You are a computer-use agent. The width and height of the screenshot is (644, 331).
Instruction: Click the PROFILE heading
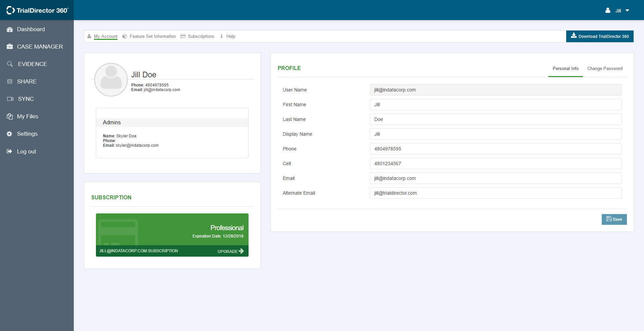tap(289, 68)
